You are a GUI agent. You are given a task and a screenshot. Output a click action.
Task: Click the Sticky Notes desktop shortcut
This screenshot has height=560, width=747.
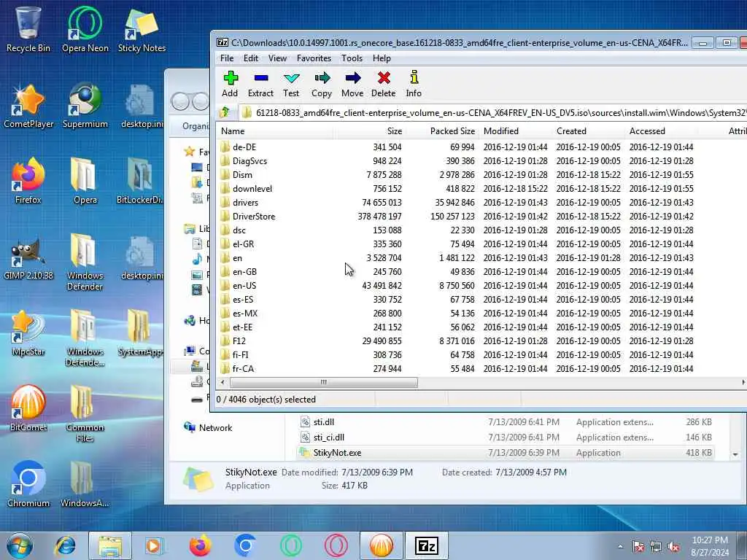pyautogui.click(x=142, y=29)
